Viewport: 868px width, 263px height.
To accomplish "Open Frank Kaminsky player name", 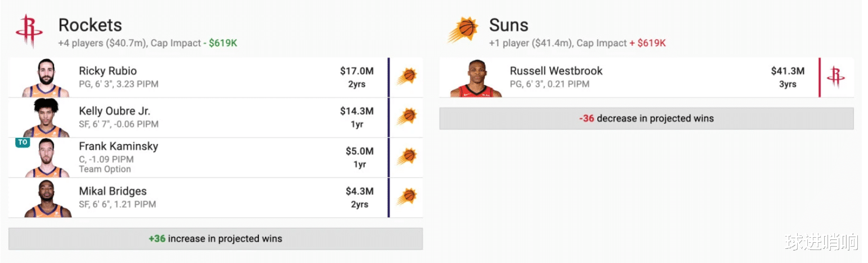I will [118, 146].
